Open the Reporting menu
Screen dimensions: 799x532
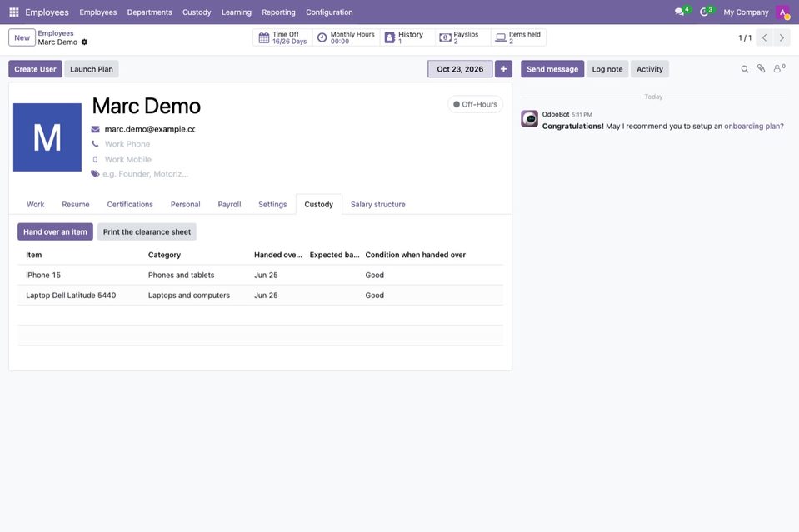279,12
